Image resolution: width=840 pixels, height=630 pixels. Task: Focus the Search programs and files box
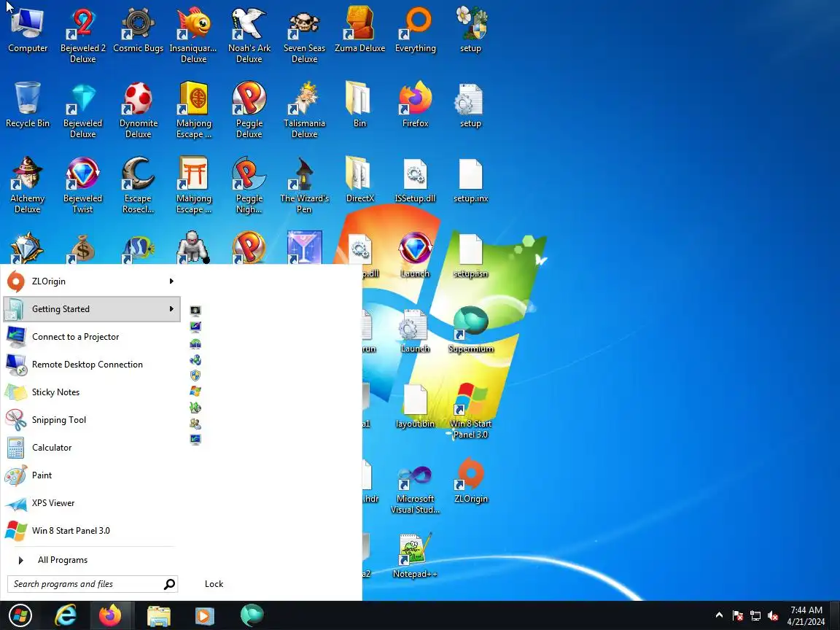pyautogui.click(x=86, y=584)
